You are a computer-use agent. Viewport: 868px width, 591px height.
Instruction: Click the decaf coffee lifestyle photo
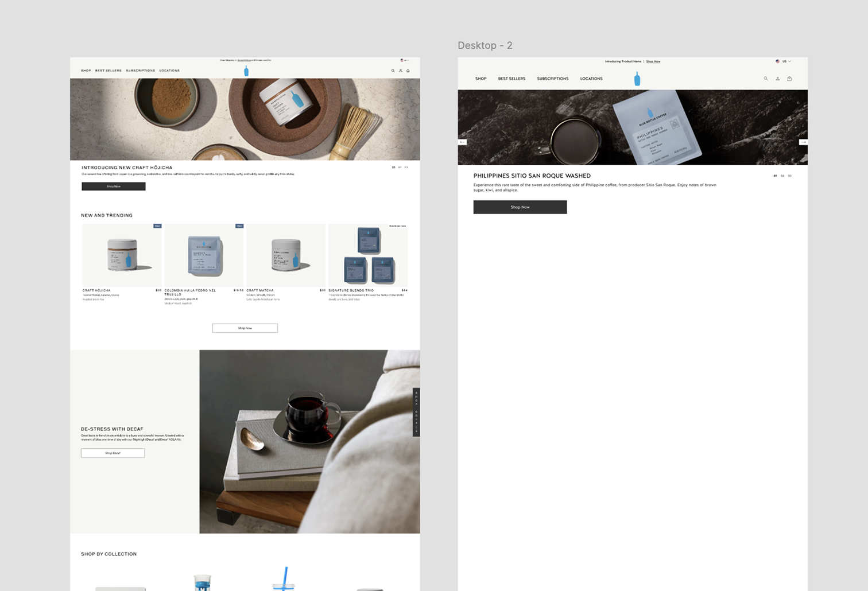pos(309,442)
